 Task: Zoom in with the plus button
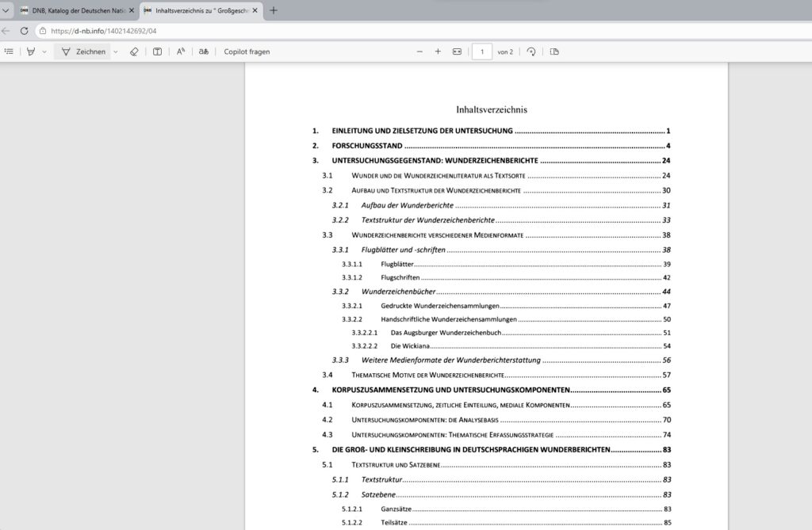[438, 51]
